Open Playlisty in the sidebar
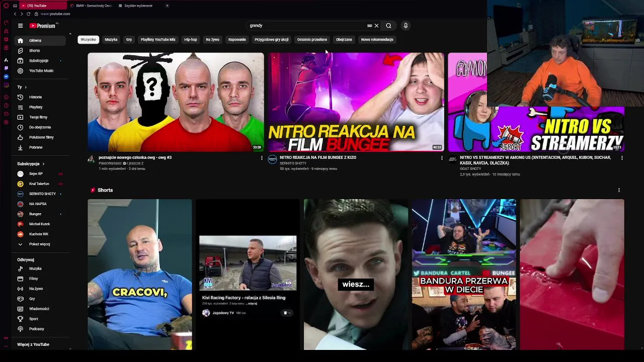This screenshot has width=644, height=362. pos(40,107)
